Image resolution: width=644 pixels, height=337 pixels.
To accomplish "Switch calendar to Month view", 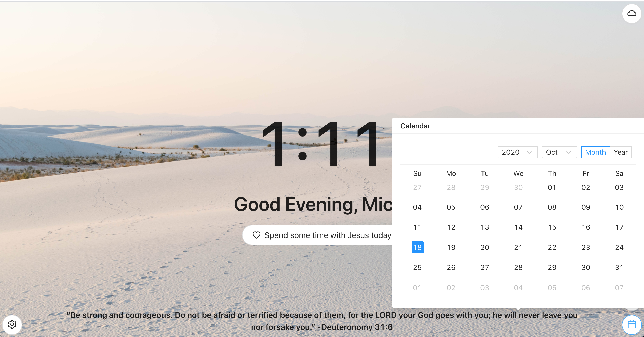I will click(x=595, y=152).
